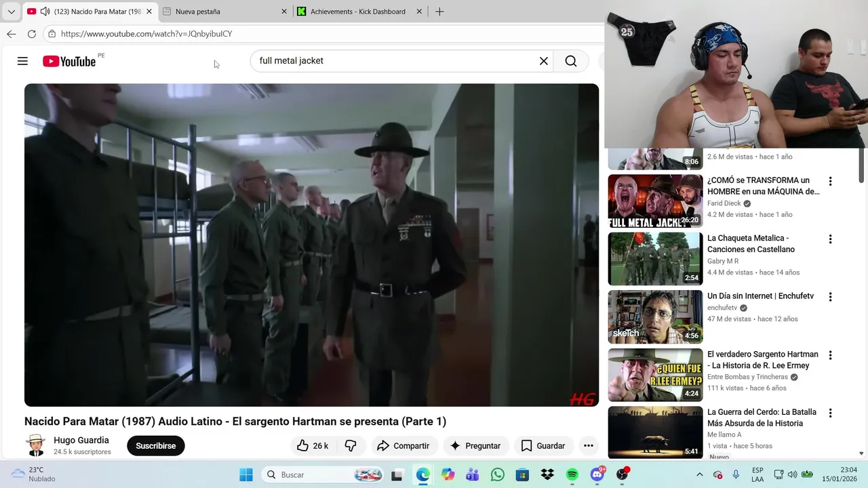Launch Copilot from the taskbar
Image resolution: width=868 pixels, height=488 pixels.
[448, 474]
